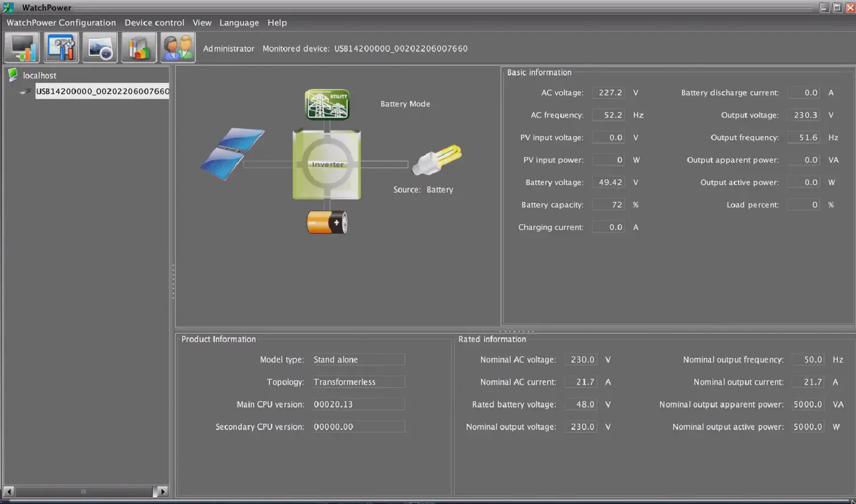Select device USB14200000_00202206007660 in tree
Image resolution: width=856 pixels, height=504 pixels.
tap(102, 91)
